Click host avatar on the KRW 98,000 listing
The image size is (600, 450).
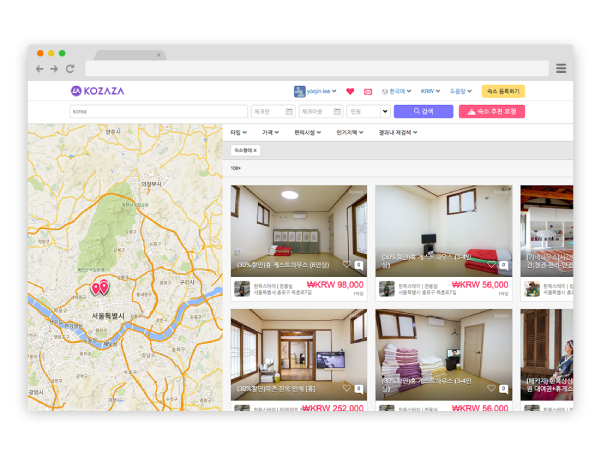click(242, 289)
